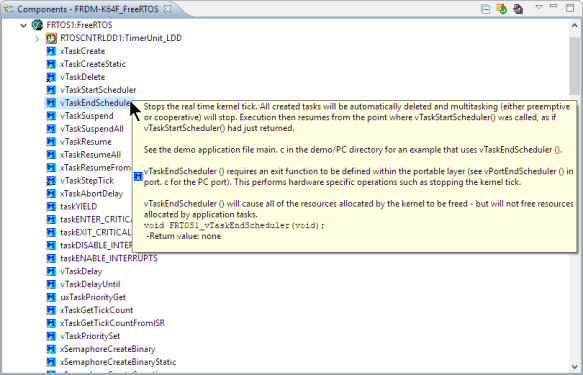Click the FRTOS1:FreeRTOS component icon
The width and height of the screenshot is (583, 375).
(37, 25)
